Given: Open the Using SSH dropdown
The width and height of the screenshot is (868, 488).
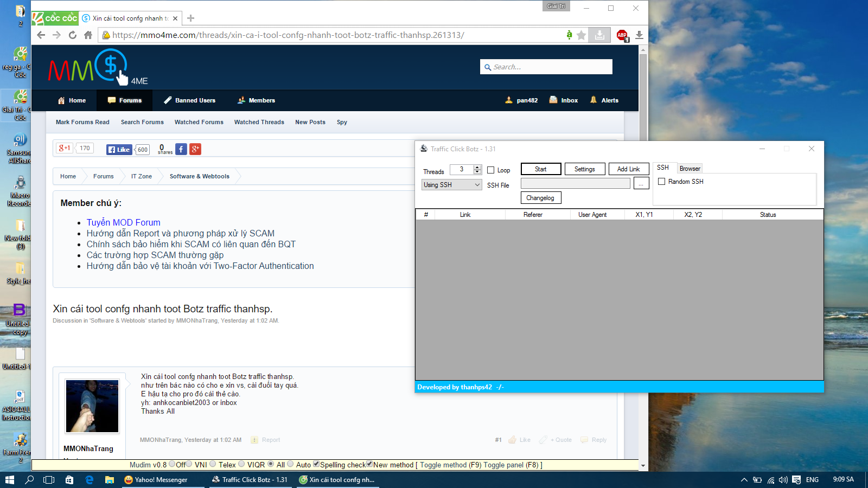Looking at the screenshot, I should pyautogui.click(x=452, y=185).
